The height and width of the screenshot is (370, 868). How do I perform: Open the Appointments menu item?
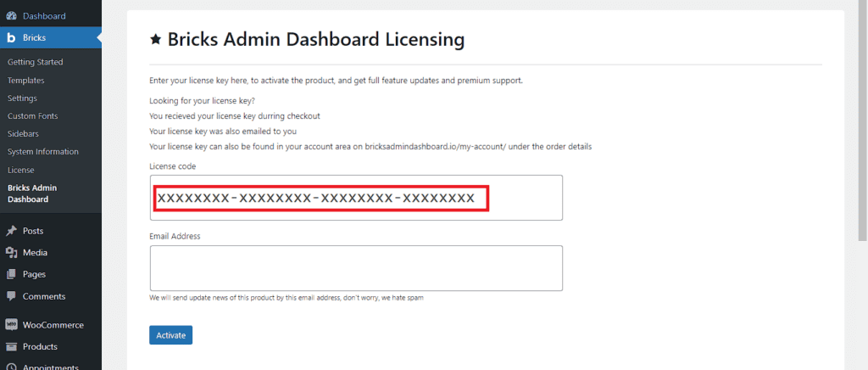(51, 367)
